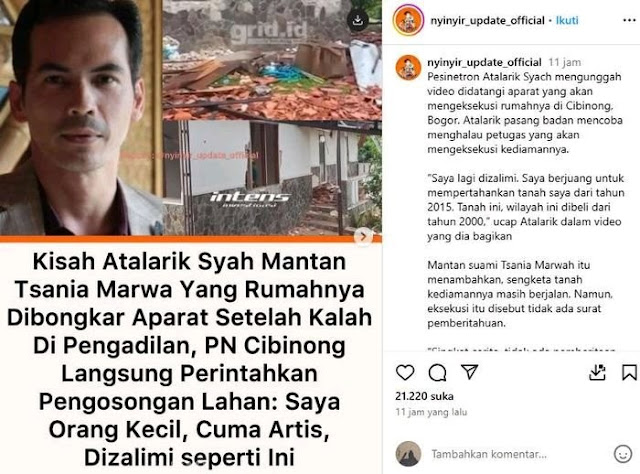The image size is (640, 474).
Task: Open the emoji picker smiley icon
Action: [x=623, y=454]
